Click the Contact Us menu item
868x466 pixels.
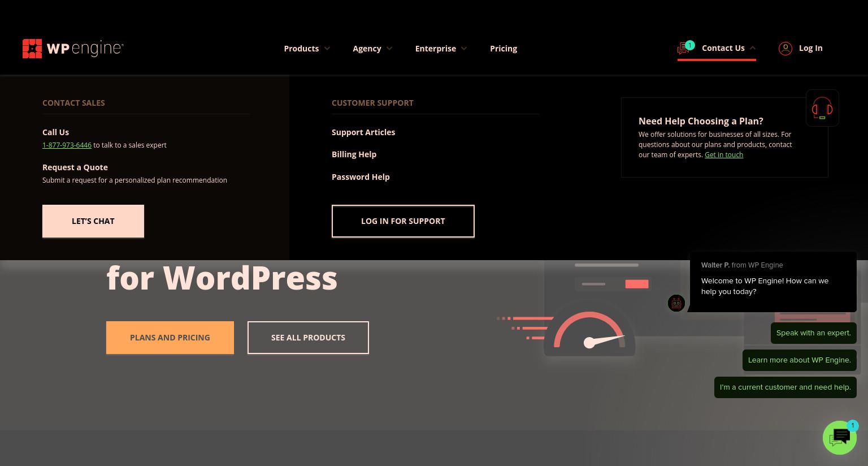tap(723, 48)
